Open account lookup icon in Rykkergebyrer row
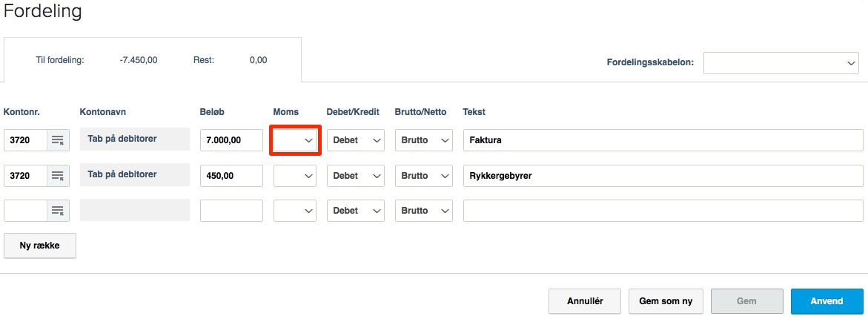Image resolution: width=868 pixels, height=319 pixels. [x=58, y=176]
